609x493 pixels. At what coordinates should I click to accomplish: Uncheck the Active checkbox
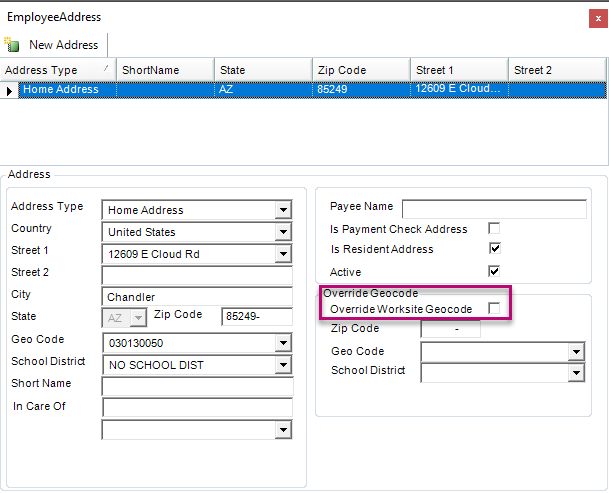click(x=494, y=271)
